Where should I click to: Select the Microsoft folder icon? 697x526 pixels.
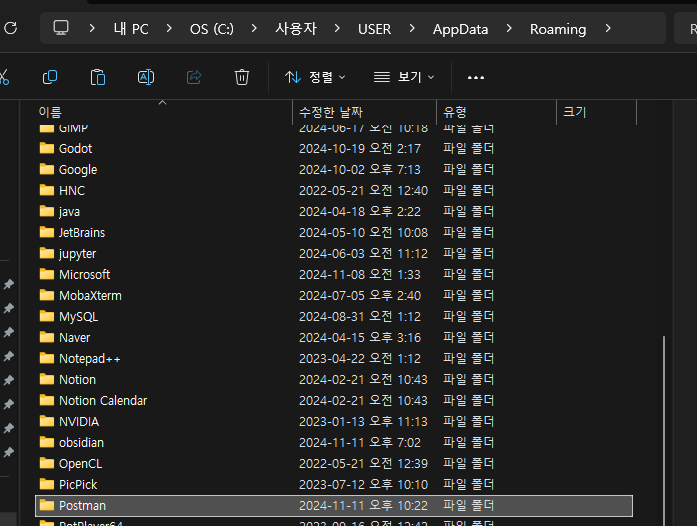coord(47,274)
